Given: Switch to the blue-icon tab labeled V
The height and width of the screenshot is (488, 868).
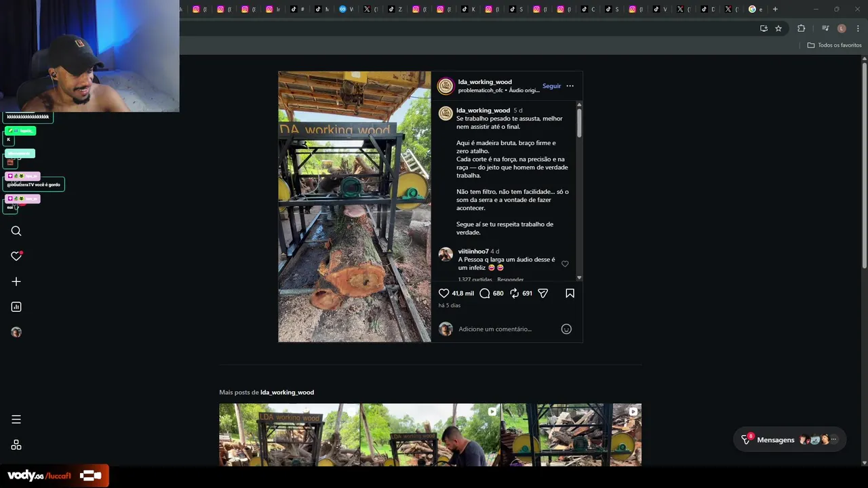Looking at the screenshot, I should 347,9.
